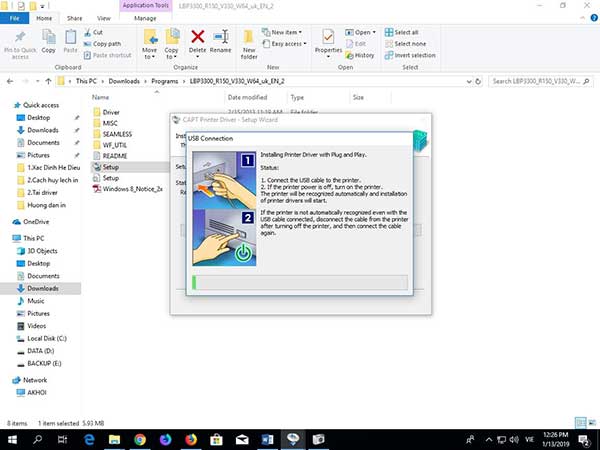The width and height of the screenshot is (600, 450).
Task: Open DATA (D:) drive
Action: tap(36, 351)
